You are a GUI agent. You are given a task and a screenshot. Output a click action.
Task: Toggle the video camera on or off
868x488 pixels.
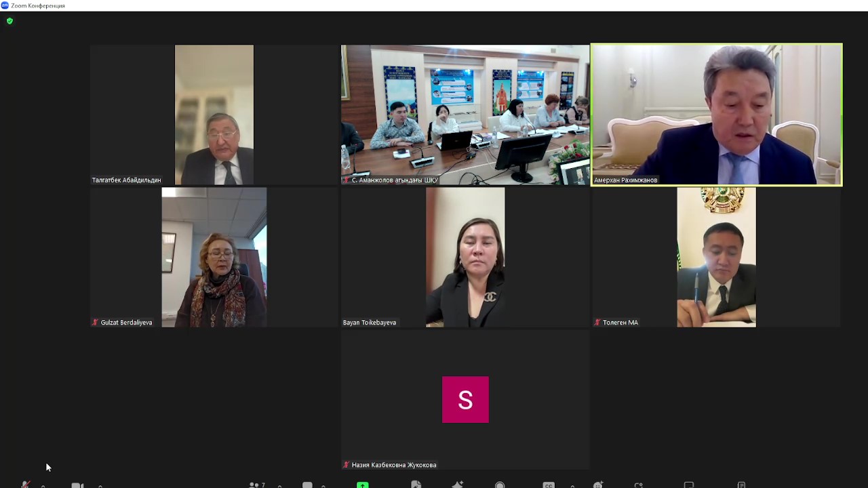coord(77,485)
